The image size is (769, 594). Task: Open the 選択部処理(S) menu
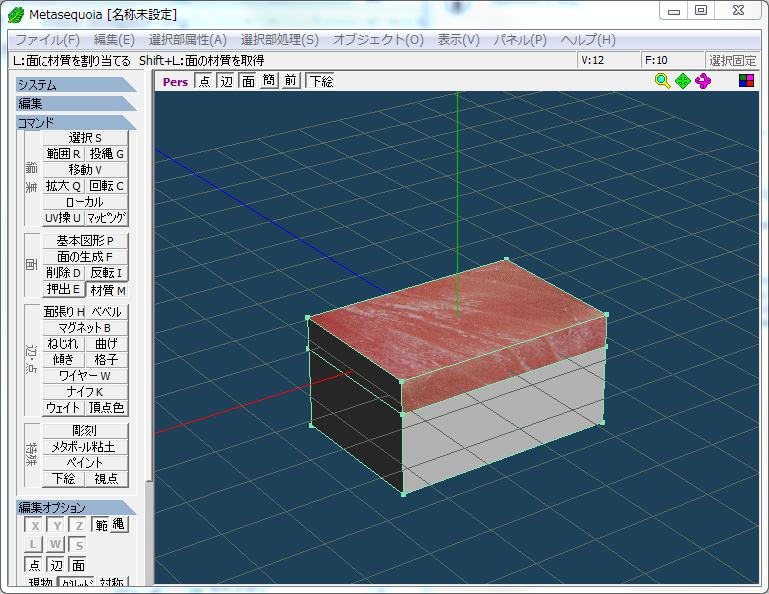click(280, 40)
